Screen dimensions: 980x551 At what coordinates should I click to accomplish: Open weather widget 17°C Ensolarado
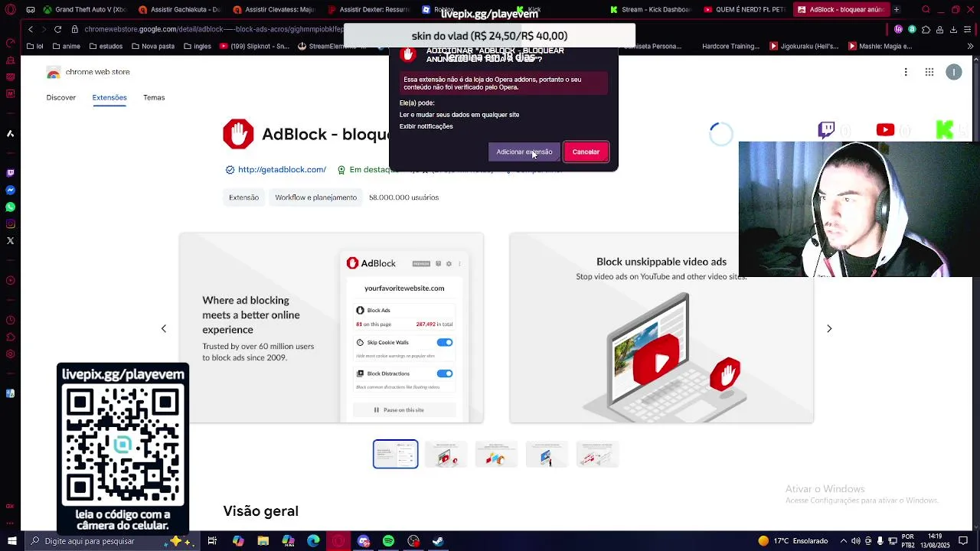[792, 541]
